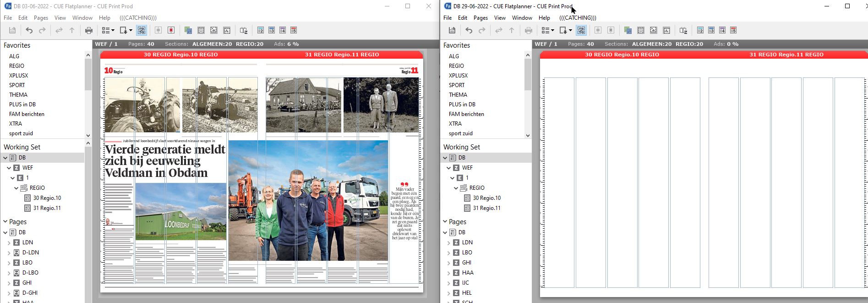
Task: Toggle the highlighted sync button in the right window toolbar
Action: tap(581, 30)
